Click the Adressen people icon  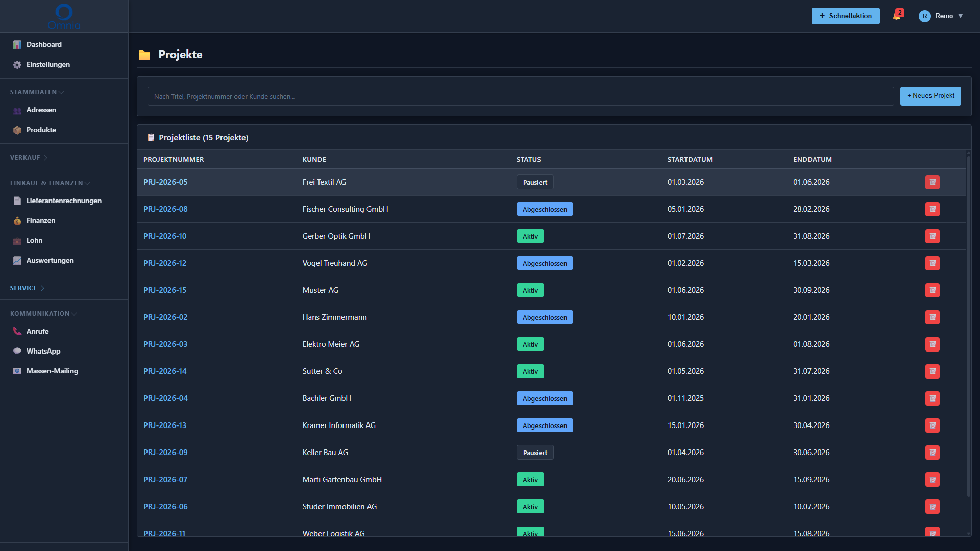point(17,110)
